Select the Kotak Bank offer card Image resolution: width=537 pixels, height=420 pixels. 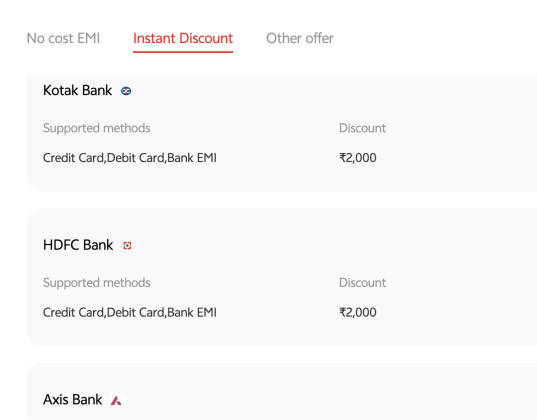click(x=282, y=134)
